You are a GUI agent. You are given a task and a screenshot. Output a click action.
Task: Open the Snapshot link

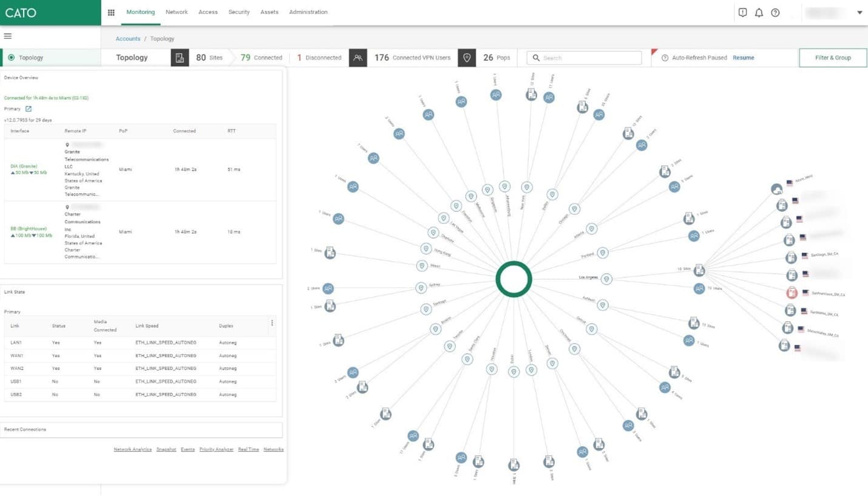pos(166,449)
